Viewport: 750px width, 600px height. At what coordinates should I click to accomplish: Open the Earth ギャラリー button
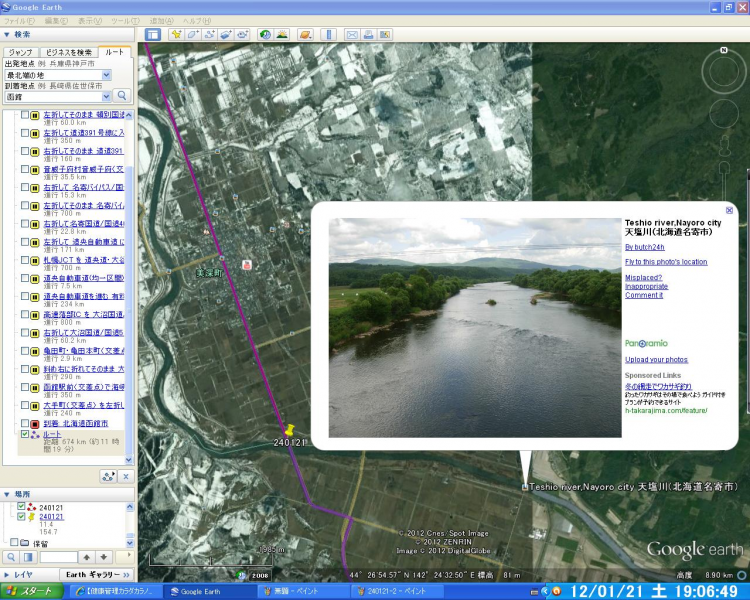tap(97, 575)
